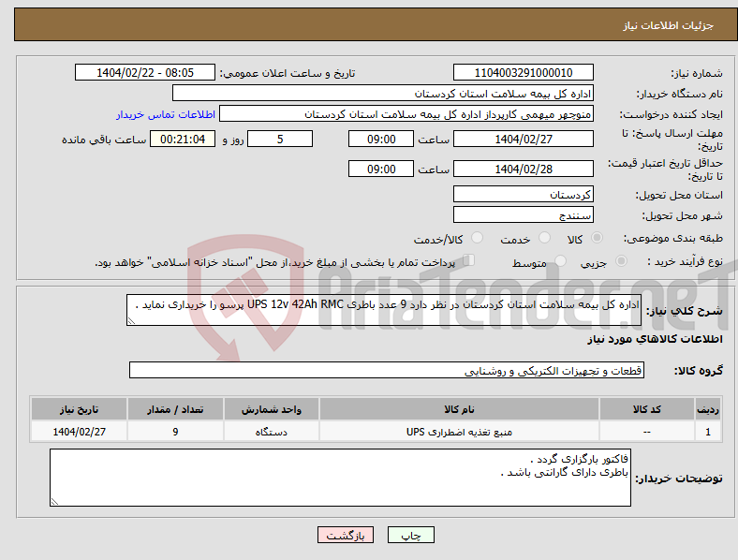The height and width of the screenshot is (560, 738).
Task: Click the remaining days field showing 5
Action: click(x=280, y=139)
